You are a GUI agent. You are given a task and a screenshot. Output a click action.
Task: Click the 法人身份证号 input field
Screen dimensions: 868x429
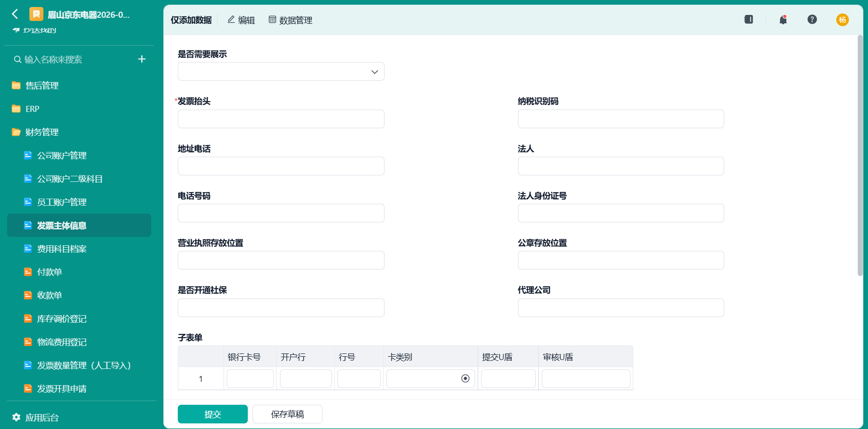coord(621,213)
